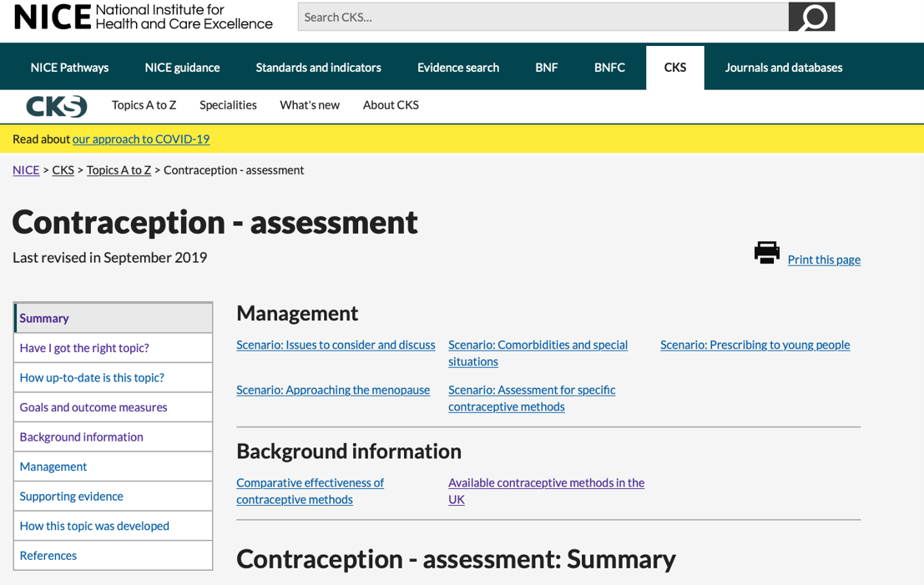
Task: Follow the 'our approach to COVID-19' link
Action: [140, 139]
